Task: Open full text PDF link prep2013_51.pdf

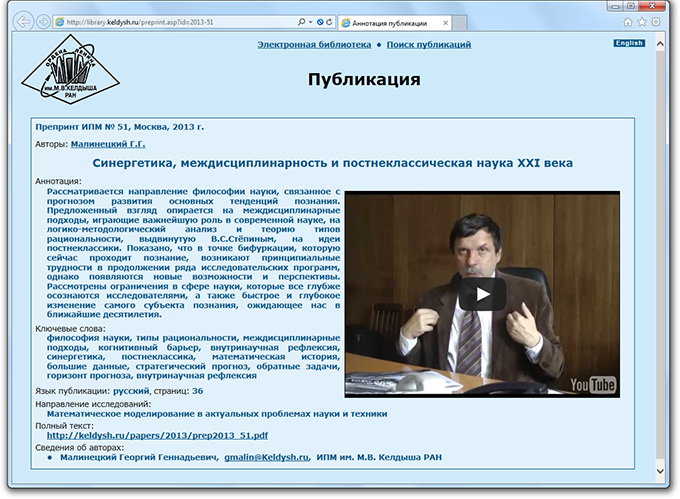Action: click(157, 435)
